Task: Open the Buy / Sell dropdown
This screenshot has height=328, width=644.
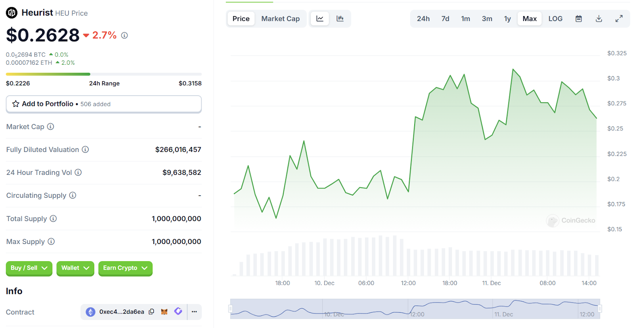Action: coord(29,268)
